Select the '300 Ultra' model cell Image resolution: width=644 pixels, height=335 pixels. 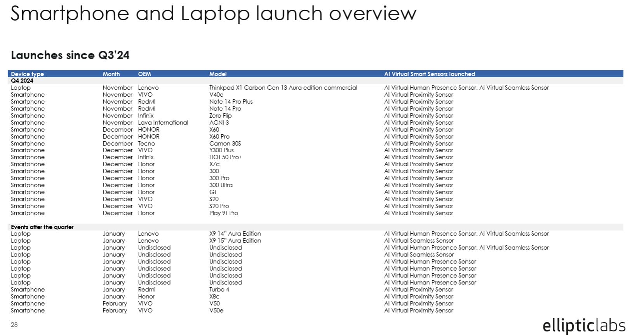(x=221, y=185)
